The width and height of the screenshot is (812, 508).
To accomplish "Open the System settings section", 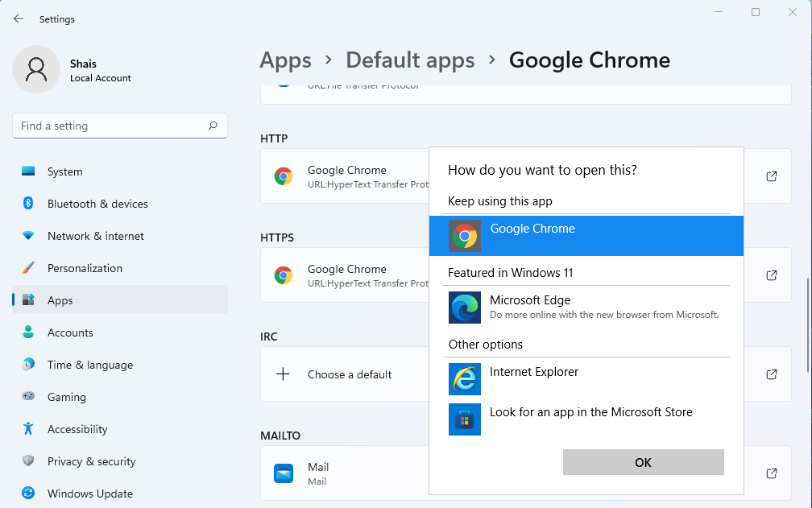I will click(64, 171).
